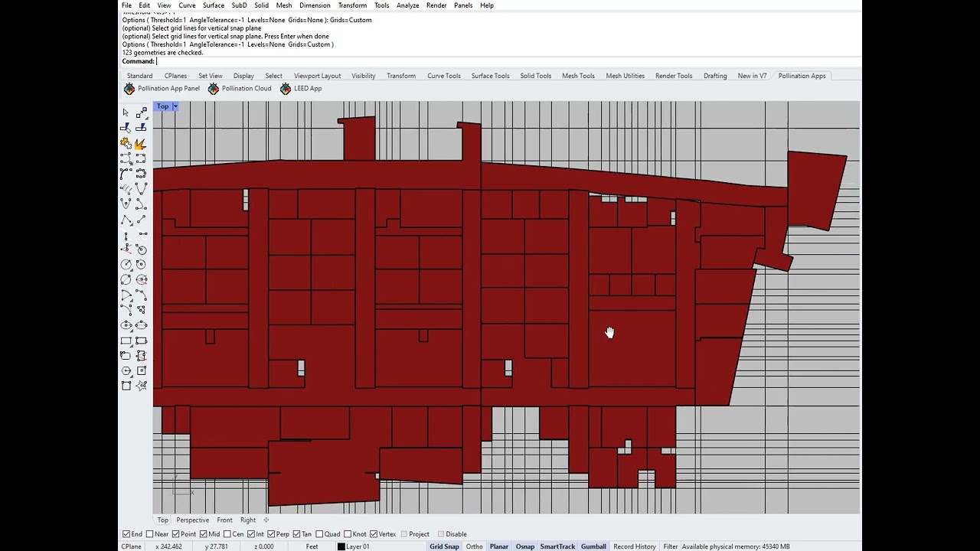Viewport: 980px width, 551px height.
Task: Switch to the Pollination Apps toolbar tab
Action: pos(802,76)
